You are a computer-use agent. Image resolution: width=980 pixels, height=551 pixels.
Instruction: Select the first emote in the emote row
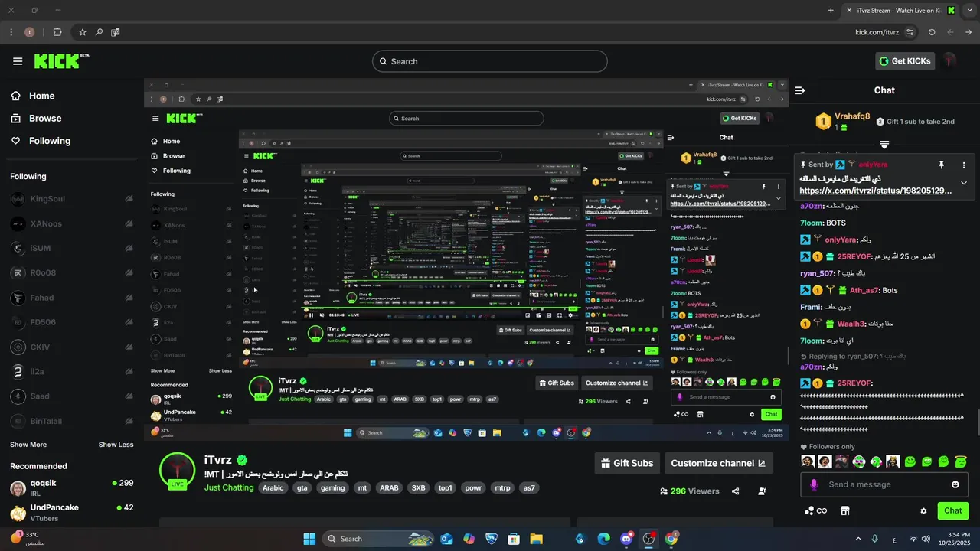[x=808, y=461]
